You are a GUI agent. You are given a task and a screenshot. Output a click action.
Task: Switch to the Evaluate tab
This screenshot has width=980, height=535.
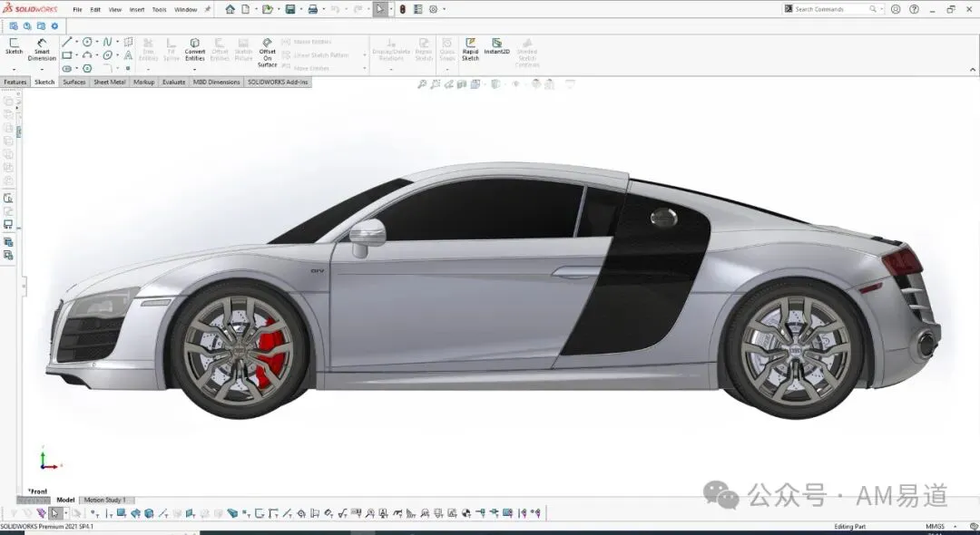coord(173,82)
